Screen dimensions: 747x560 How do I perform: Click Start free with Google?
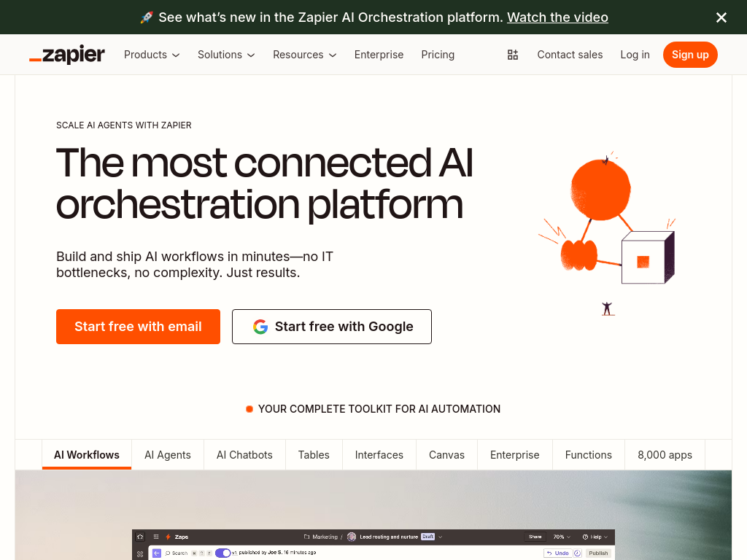332,327
